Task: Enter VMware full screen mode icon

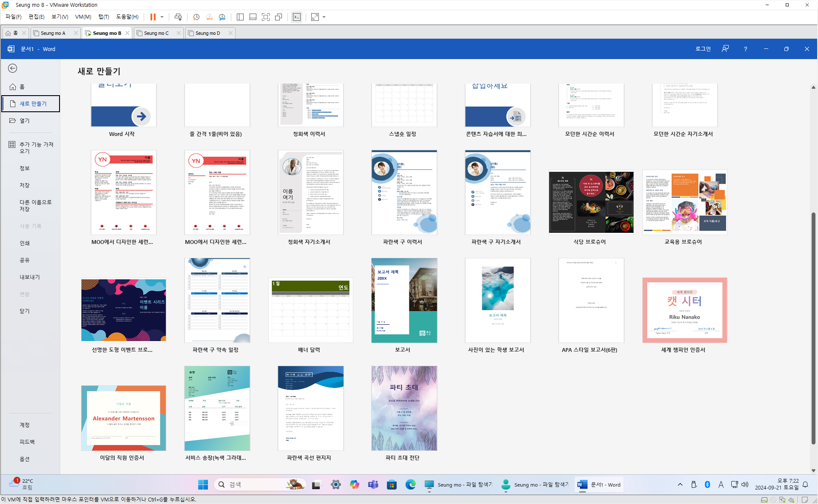Action: point(266,17)
